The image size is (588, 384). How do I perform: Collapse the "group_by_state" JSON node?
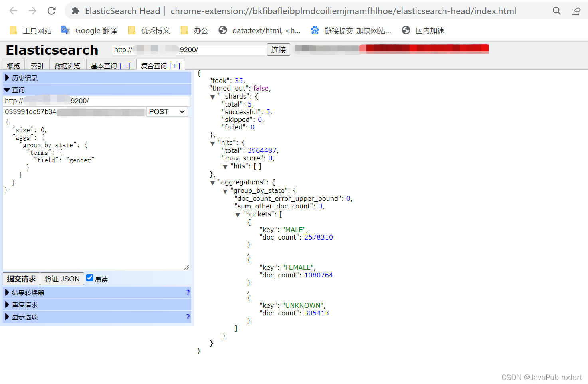pyautogui.click(x=225, y=191)
